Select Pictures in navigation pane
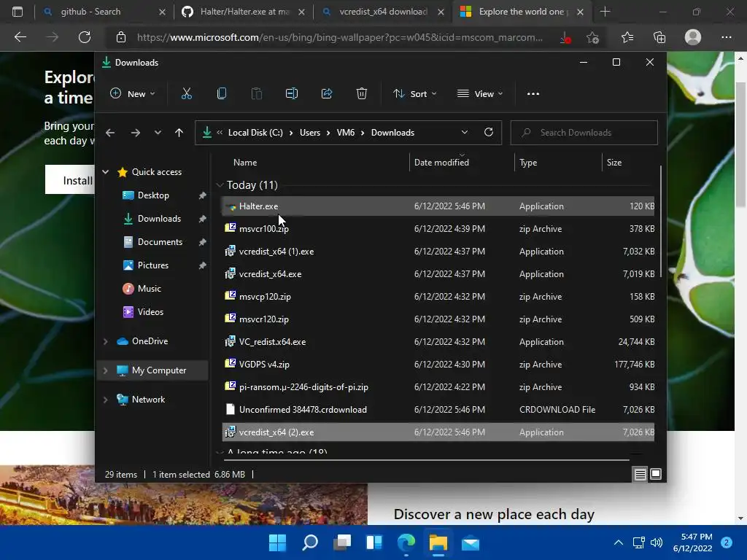Viewport: 747px width, 560px height. 153,265
